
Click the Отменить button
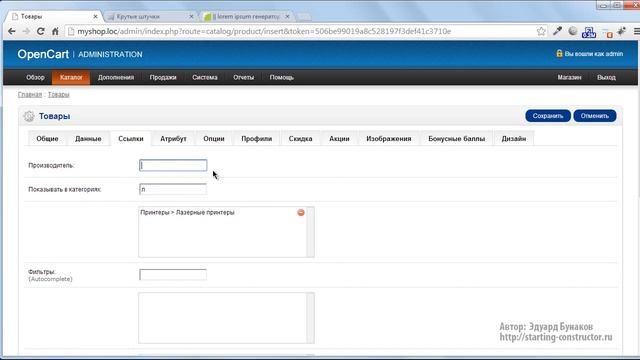pos(595,116)
